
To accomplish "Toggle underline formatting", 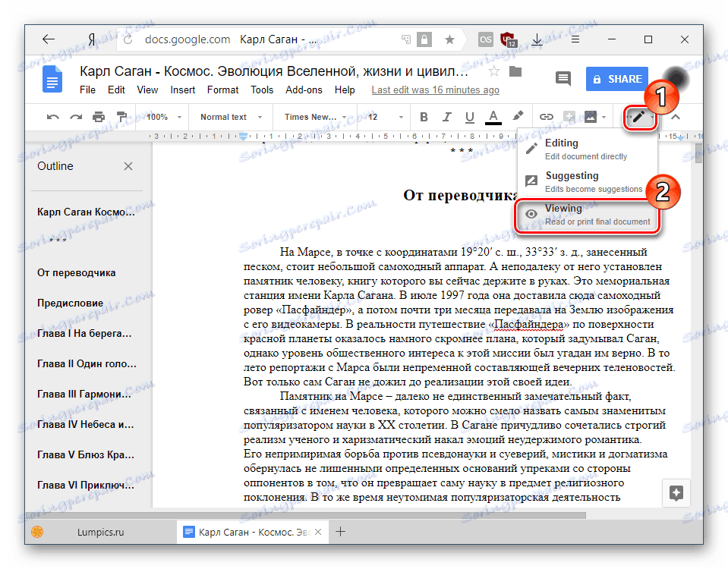I will pyautogui.click(x=470, y=117).
